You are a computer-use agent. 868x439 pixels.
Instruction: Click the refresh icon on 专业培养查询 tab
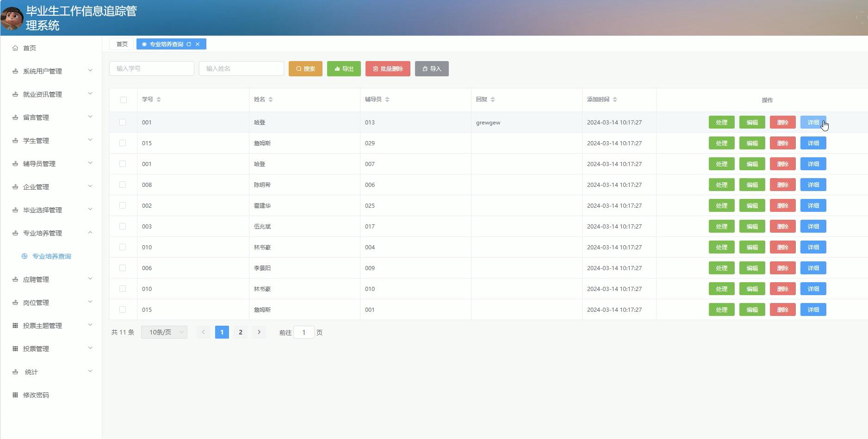click(189, 44)
